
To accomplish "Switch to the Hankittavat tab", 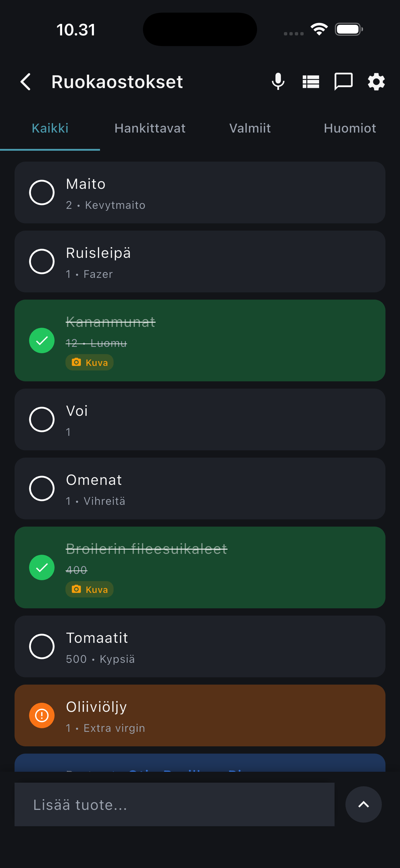I will pyautogui.click(x=150, y=128).
